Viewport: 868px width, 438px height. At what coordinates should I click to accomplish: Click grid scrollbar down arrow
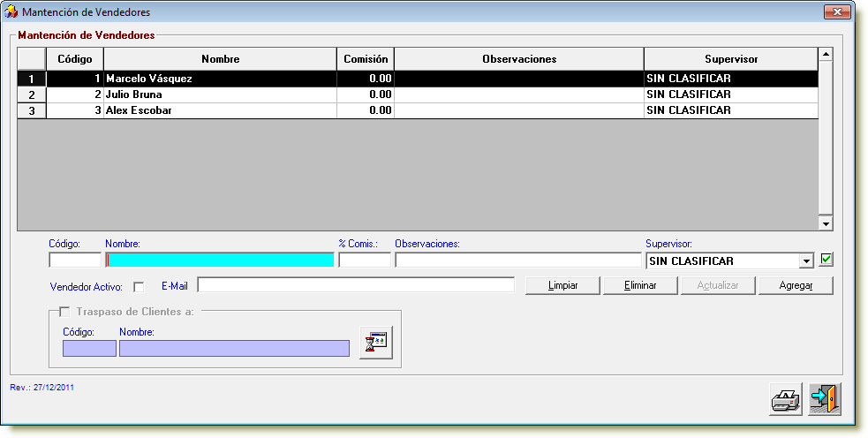tap(826, 223)
